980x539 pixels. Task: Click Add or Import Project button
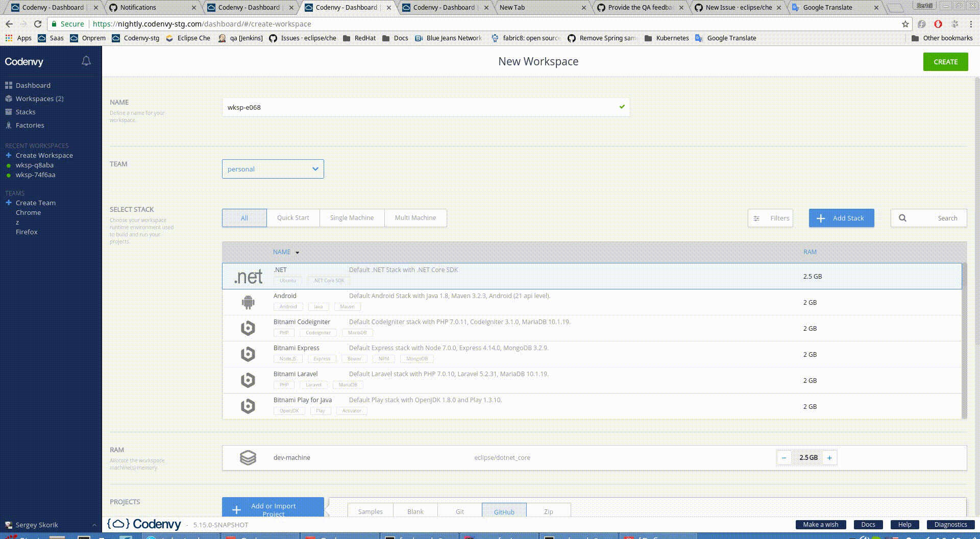pyautogui.click(x=273, y=507)
